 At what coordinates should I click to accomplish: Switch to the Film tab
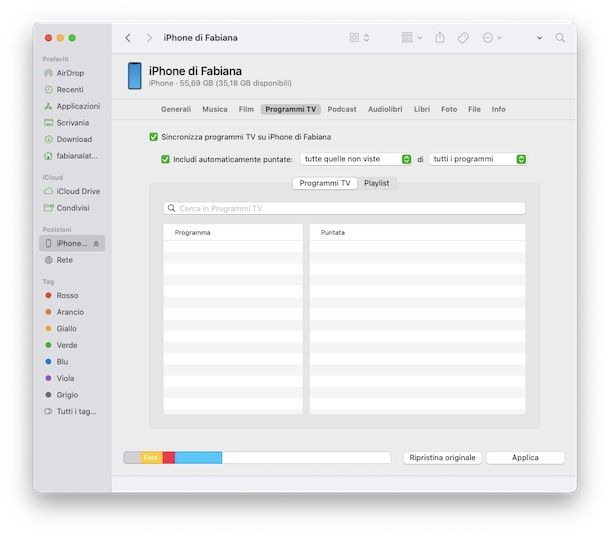point(246,109)
